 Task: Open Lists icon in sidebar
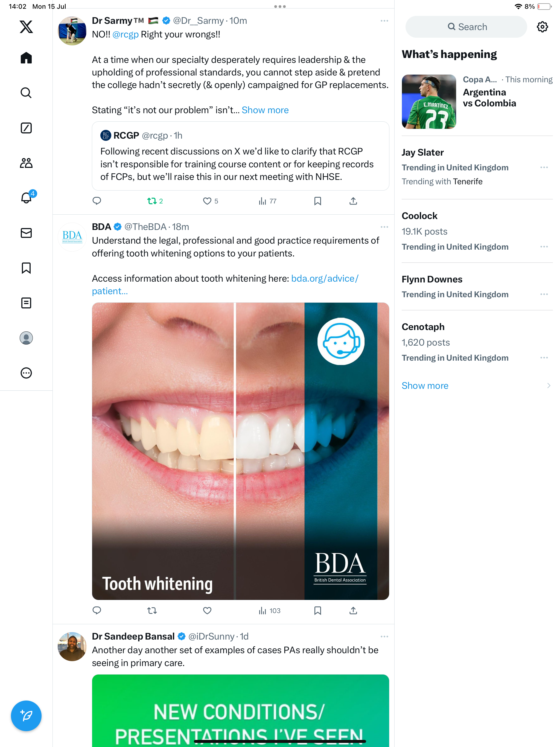[x=26, y=303]
